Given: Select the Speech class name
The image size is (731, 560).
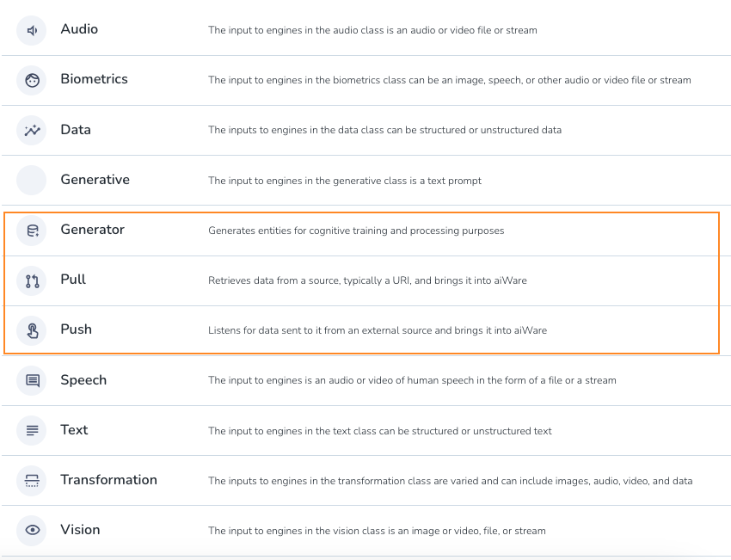Looking at the screenshot, I should coord(83,380).
